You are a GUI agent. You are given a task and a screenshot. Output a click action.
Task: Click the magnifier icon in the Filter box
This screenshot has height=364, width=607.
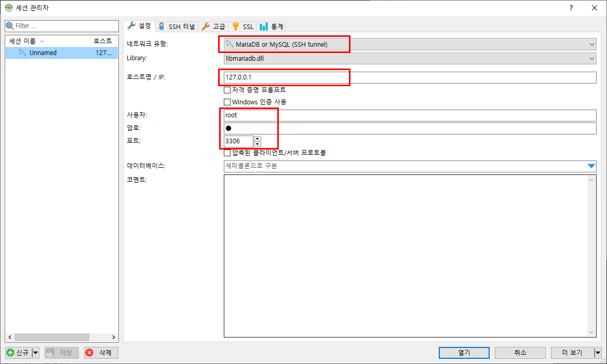coord(10,26)
